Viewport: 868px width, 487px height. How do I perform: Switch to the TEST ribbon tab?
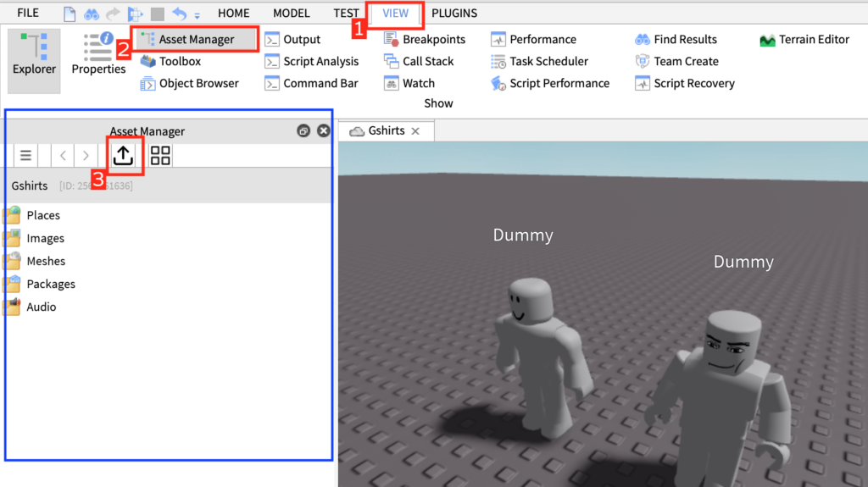click(346, 14)
